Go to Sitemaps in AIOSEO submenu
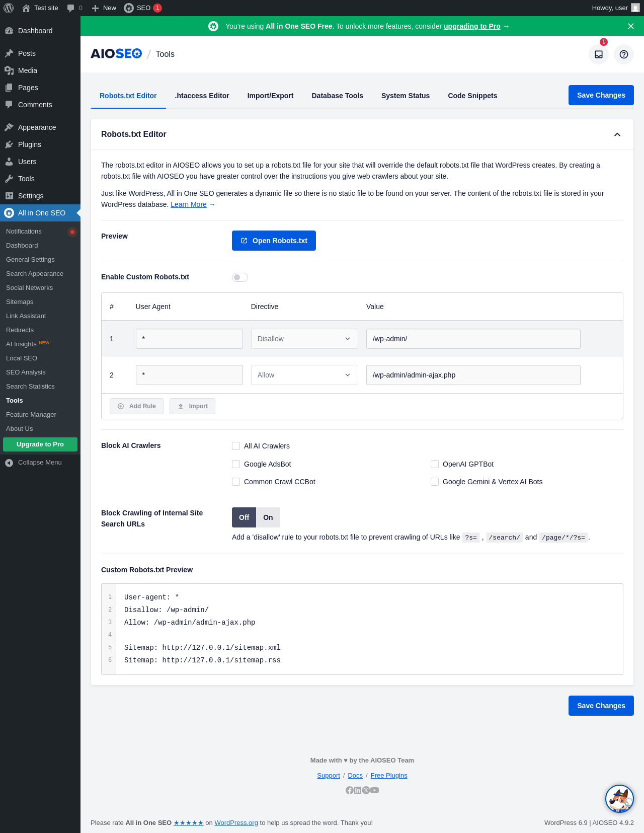 tap(20, 302)
